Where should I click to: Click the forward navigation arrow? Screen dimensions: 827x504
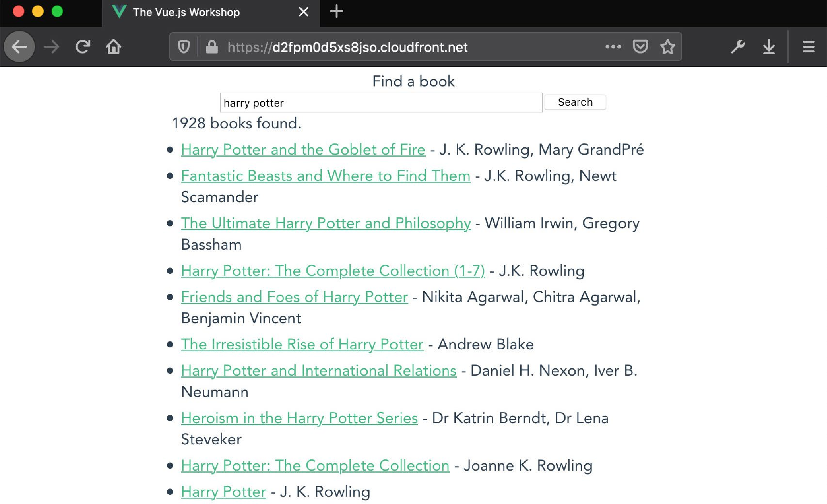pyautogui.click(x=51, y=47)
